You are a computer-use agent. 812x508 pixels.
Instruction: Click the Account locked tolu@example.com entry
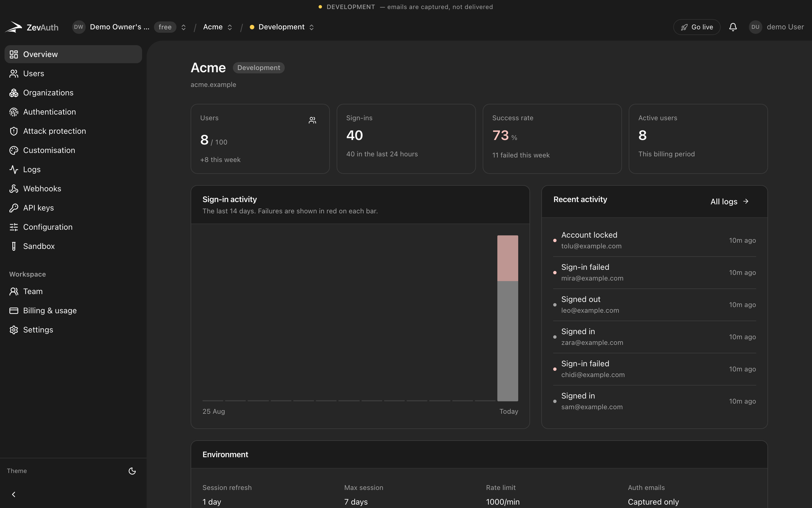(x=654, y=240)
